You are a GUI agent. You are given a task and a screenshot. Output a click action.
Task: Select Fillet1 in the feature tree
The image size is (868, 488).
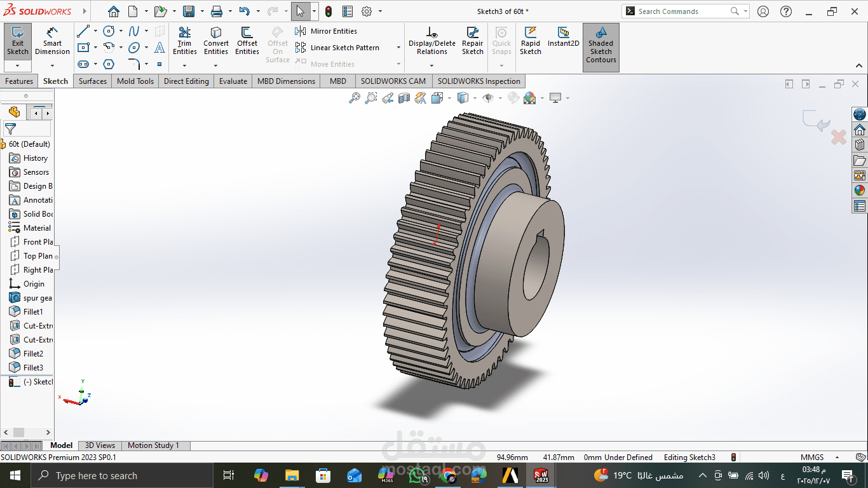(33, 312)
